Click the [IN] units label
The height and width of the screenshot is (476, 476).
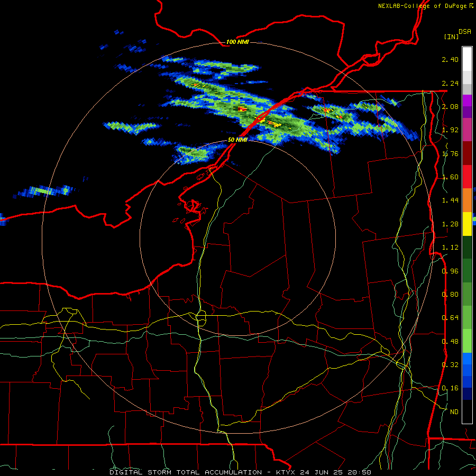pyautogui.click(x=452, y=36)
